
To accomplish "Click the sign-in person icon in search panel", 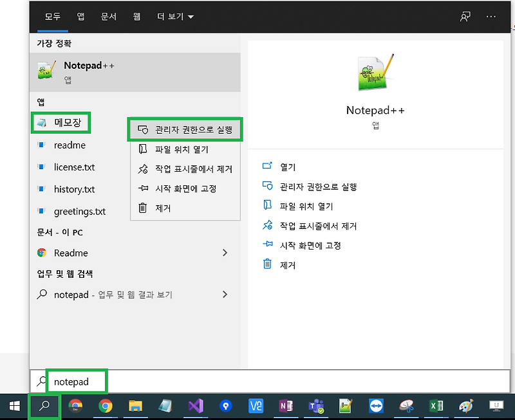I will [x=465, y=16].
